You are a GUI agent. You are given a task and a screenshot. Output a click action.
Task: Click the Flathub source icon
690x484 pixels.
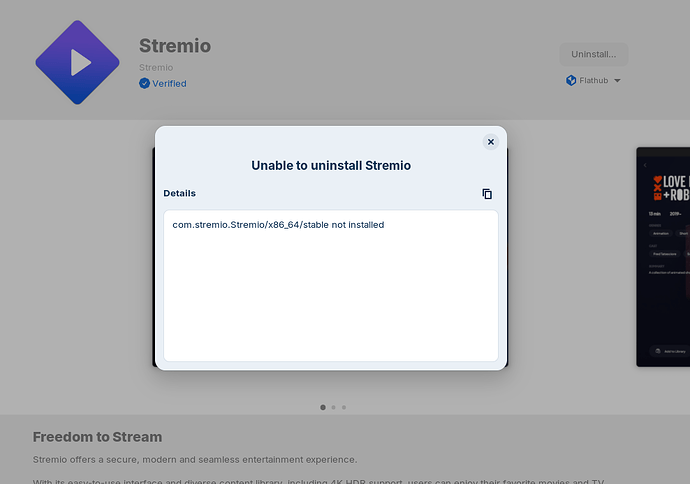click(571, 81)
